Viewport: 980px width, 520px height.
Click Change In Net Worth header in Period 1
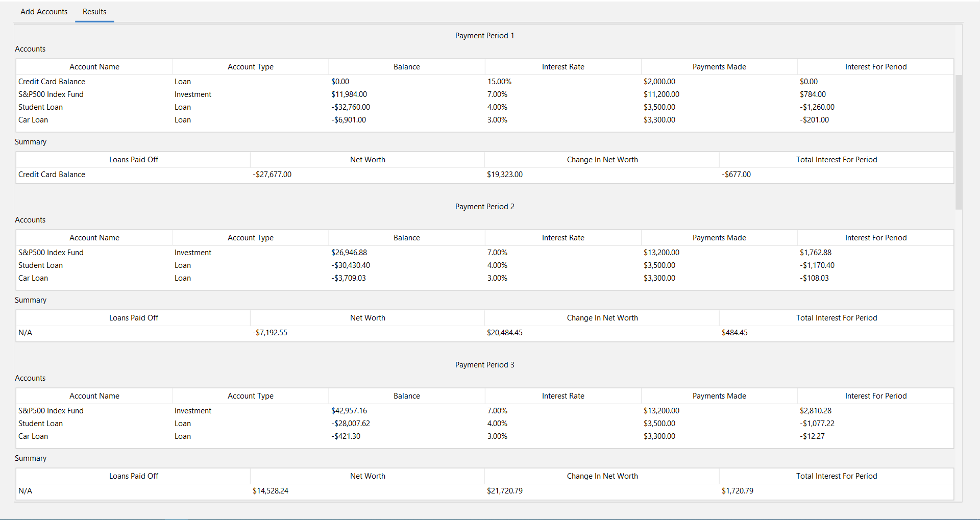point(602,160)
